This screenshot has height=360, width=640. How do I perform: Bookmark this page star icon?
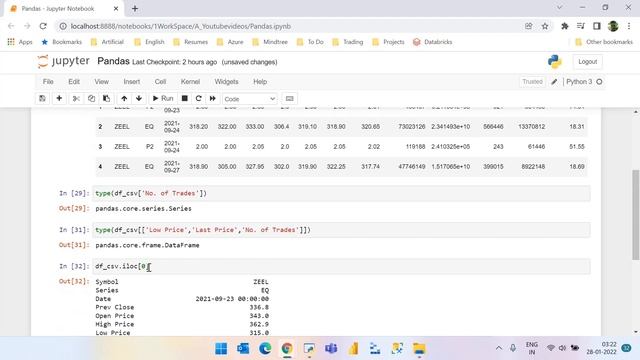tap(545, 26)
